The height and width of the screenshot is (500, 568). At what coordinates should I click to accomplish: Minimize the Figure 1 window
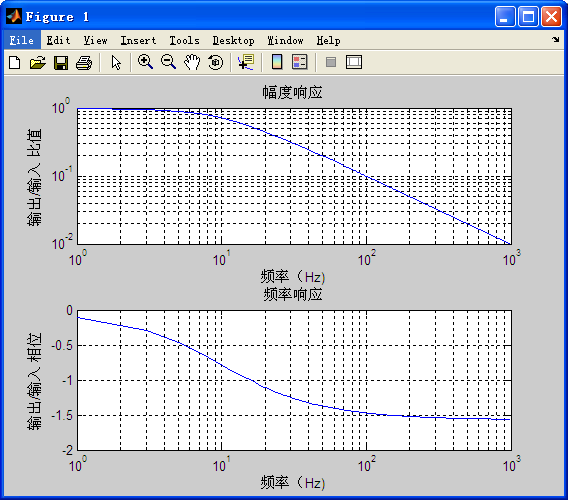[505, 17]
